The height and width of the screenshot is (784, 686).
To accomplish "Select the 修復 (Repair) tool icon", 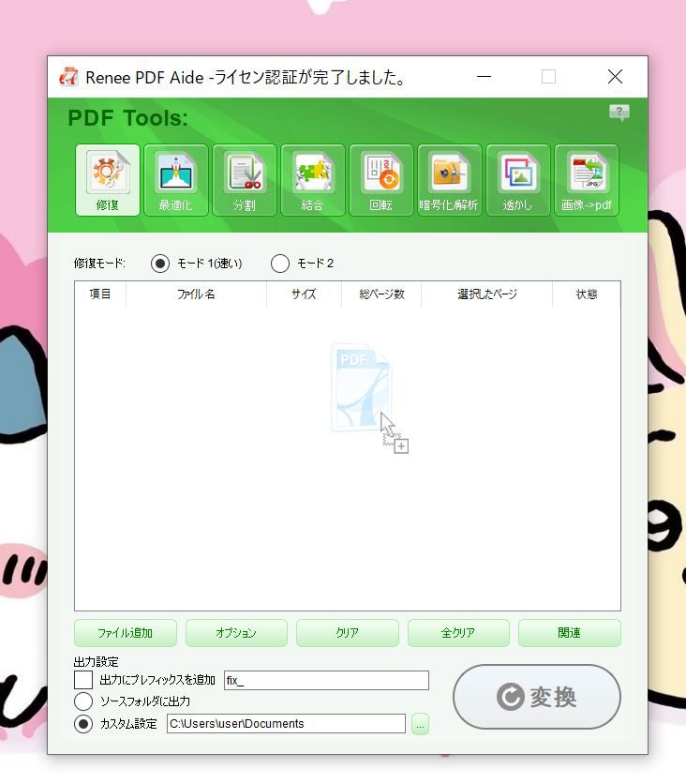I will click(108, 180).
